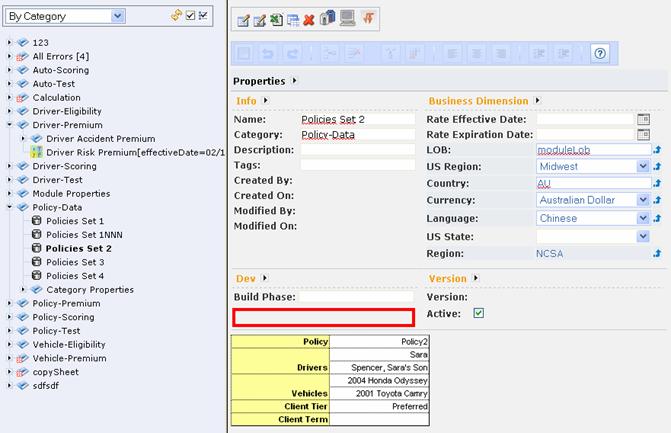
Task: Toggle the Business Dimension section arrow
Action: click(x=537, y=100)
